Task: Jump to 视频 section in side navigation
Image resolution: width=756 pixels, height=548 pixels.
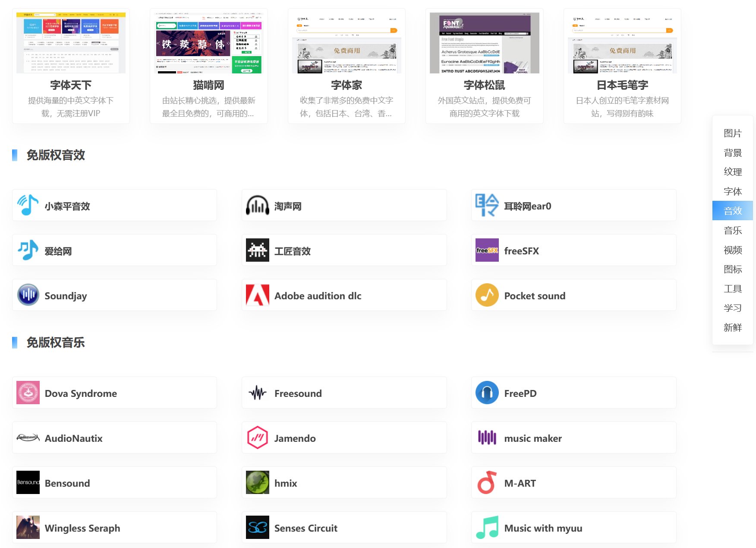Action: 733,250
